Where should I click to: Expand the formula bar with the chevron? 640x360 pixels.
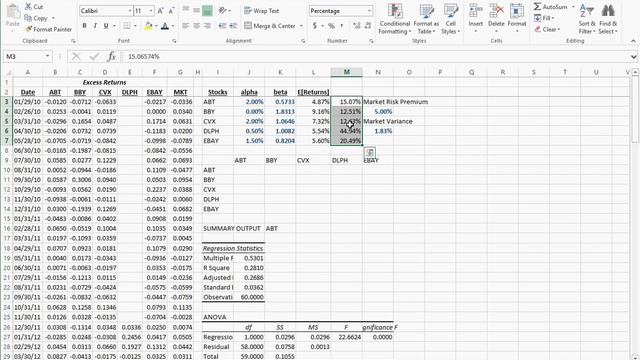(633, 56)
